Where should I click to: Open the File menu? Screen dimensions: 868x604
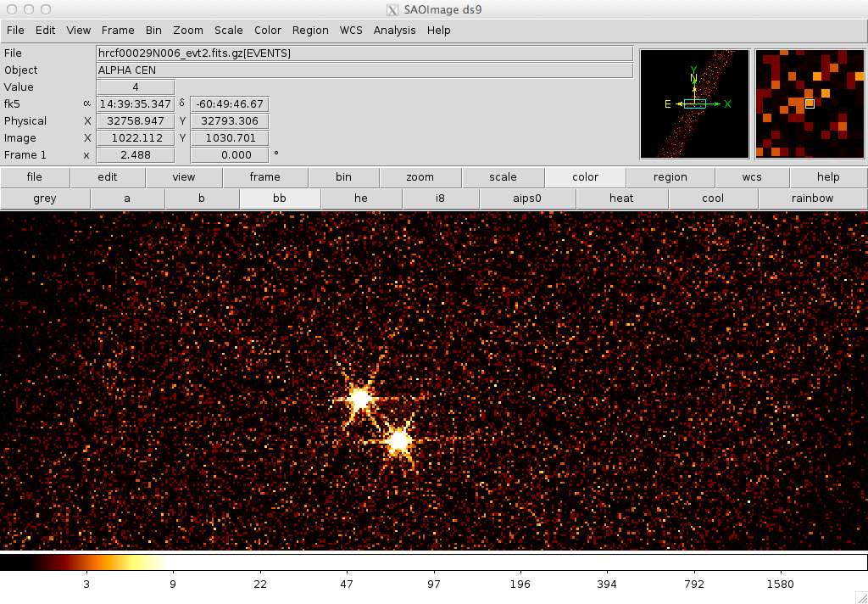pyautogui.click(x=15, y=30)
